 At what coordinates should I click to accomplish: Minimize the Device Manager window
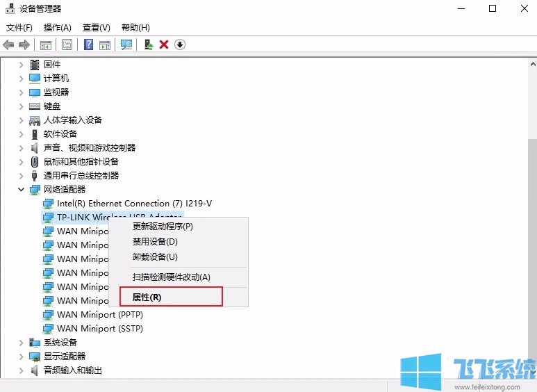pos(461,8)
